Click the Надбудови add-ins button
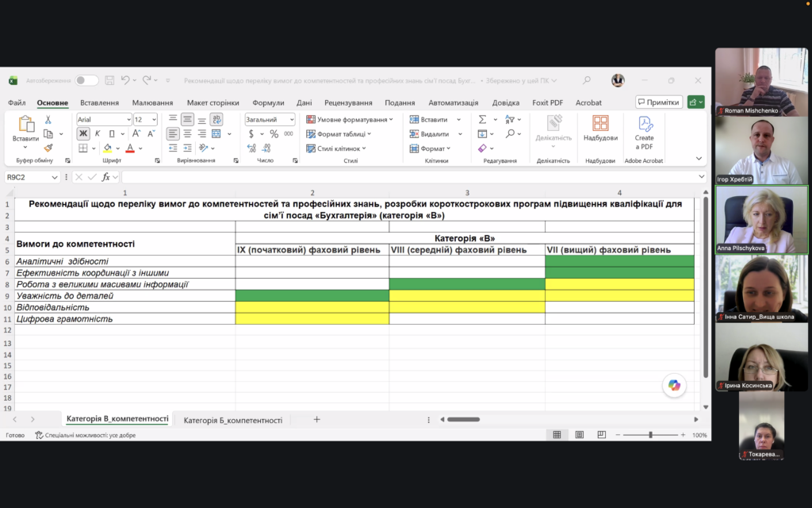 click(600, 129)
